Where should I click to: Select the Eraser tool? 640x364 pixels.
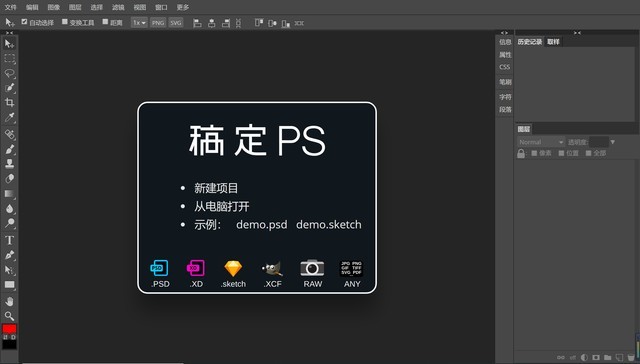9,179
